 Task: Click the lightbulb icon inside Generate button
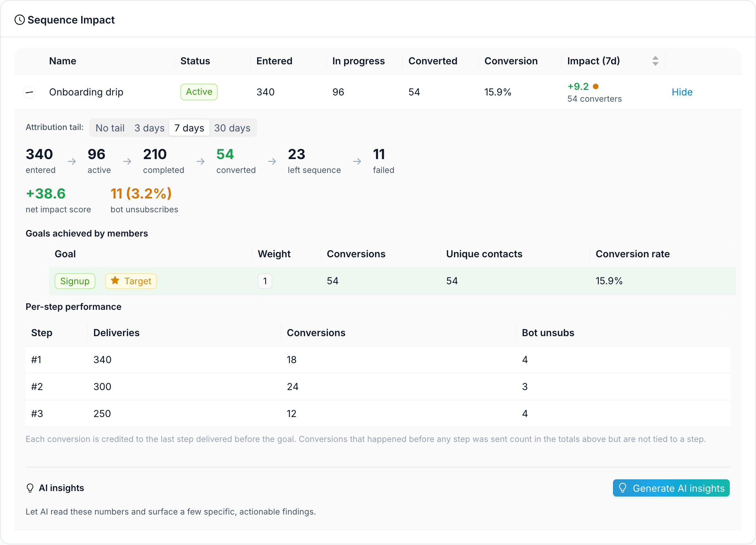(x=623, y=488)
